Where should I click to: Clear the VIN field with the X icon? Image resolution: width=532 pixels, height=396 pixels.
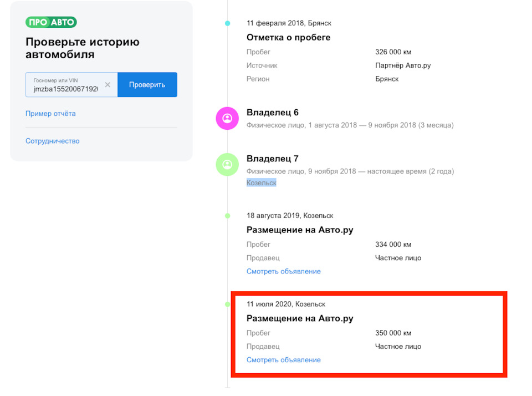click(x=108, y=85)
